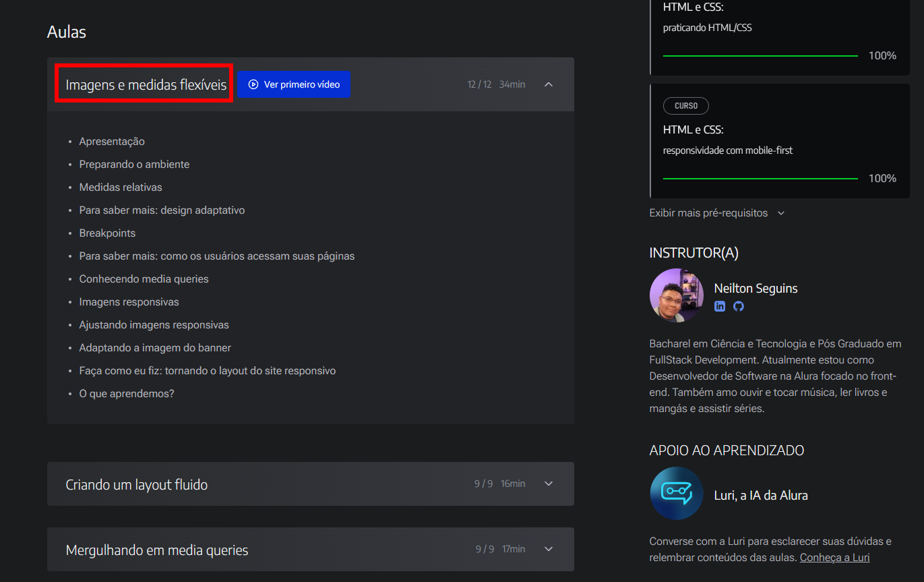Open the Conheça a Luri link
Viewport: 924px width, 582px height.
[x=834, y=558]
